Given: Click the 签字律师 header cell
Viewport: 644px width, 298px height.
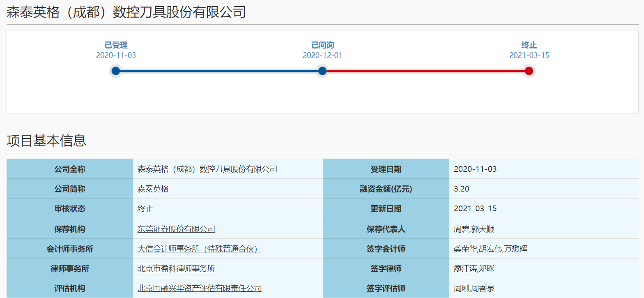Looking at the screenshot, I should click(x=386, y=268).
